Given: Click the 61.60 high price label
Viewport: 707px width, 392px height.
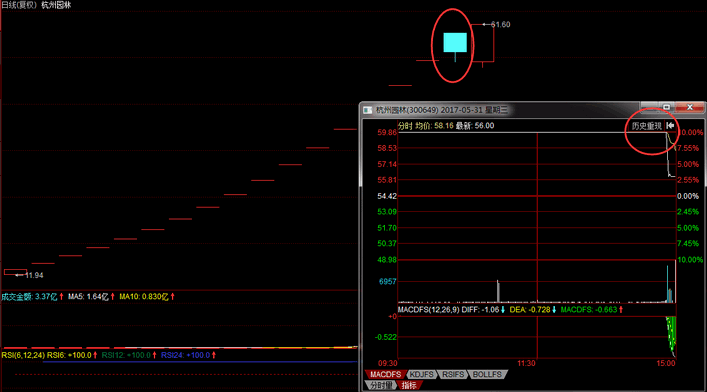Looking at the screenshot, I should (x=500, y=24).
